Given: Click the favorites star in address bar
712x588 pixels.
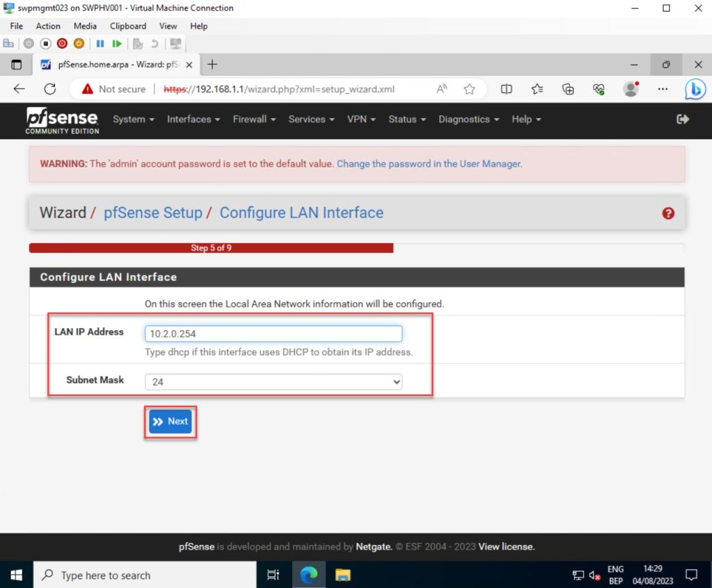Looking at the screenshot, I should (x=469, y=89).
